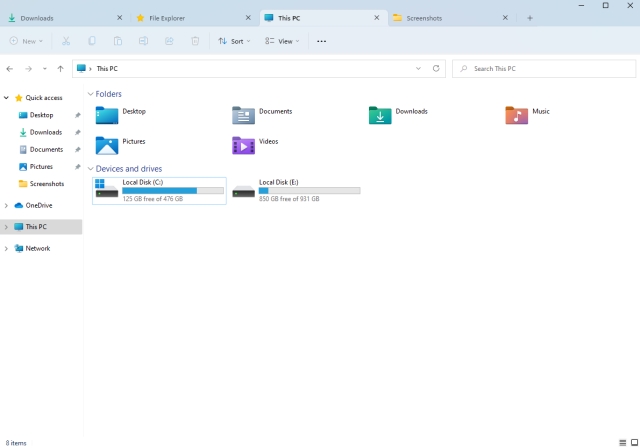Select Pictures in Quick access sidebar
640x448 pixels.
click(x=41, y=166)
